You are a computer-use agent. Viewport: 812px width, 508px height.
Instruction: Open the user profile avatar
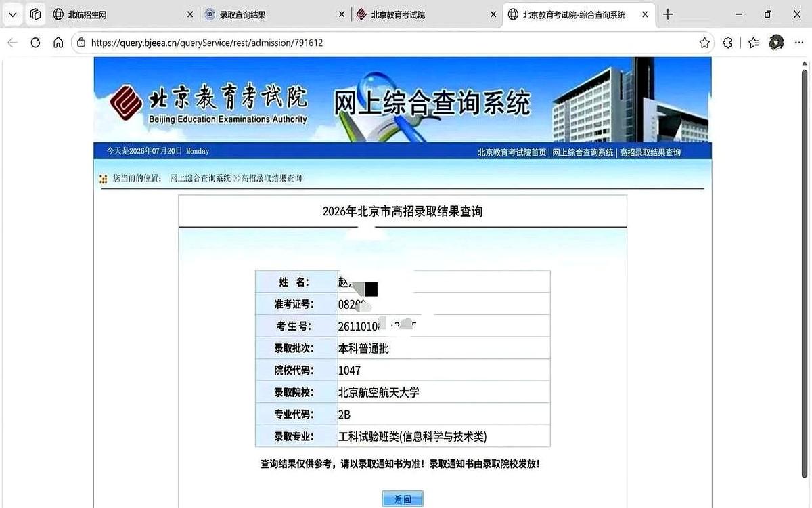point(777,43)
